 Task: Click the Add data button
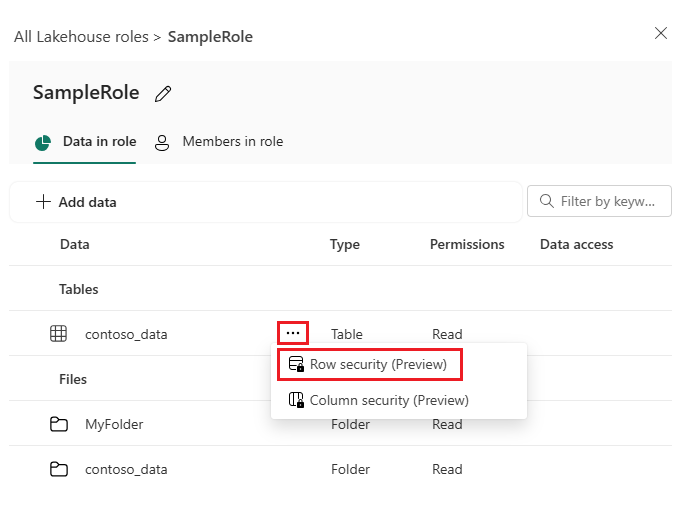point(76,202)
